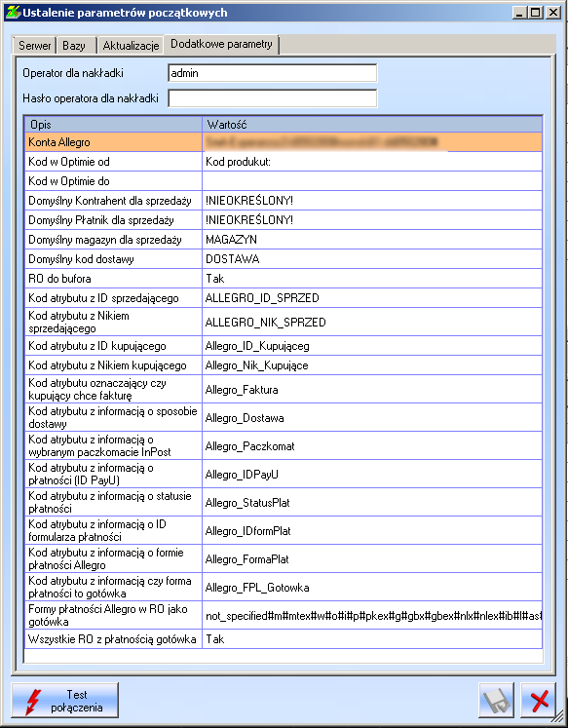Click the Allegro_FormaPlat value
This screenshot has height=728, width=568.
point(372,559)
